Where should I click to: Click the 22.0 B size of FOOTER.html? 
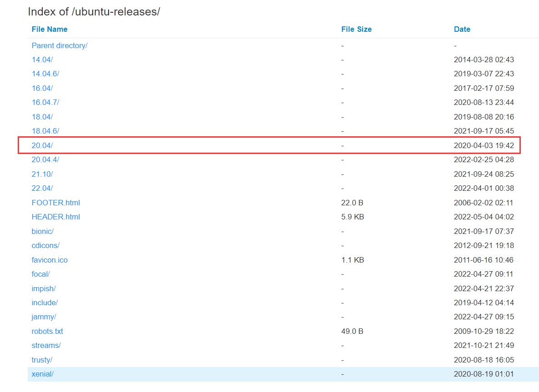coord(352,203)
